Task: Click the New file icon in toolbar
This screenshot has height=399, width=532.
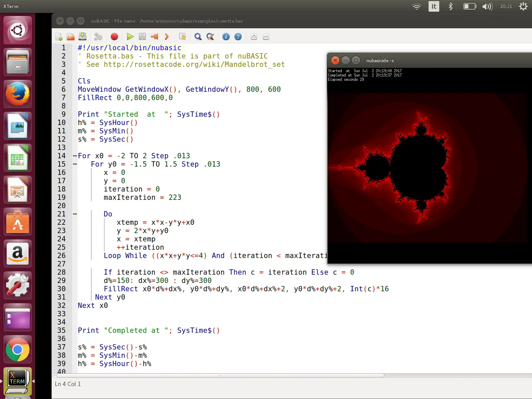Action: (59, 37)
